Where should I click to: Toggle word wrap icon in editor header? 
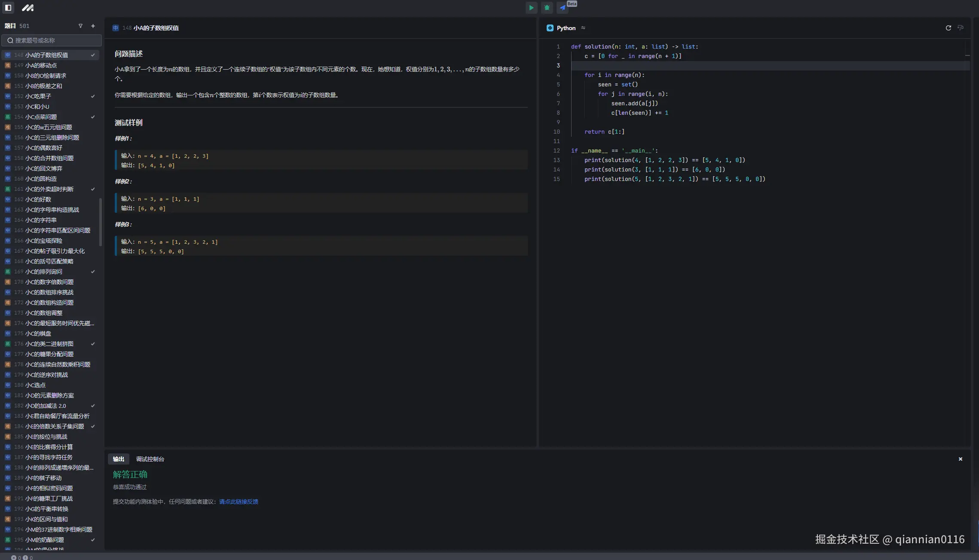[961, 28]
